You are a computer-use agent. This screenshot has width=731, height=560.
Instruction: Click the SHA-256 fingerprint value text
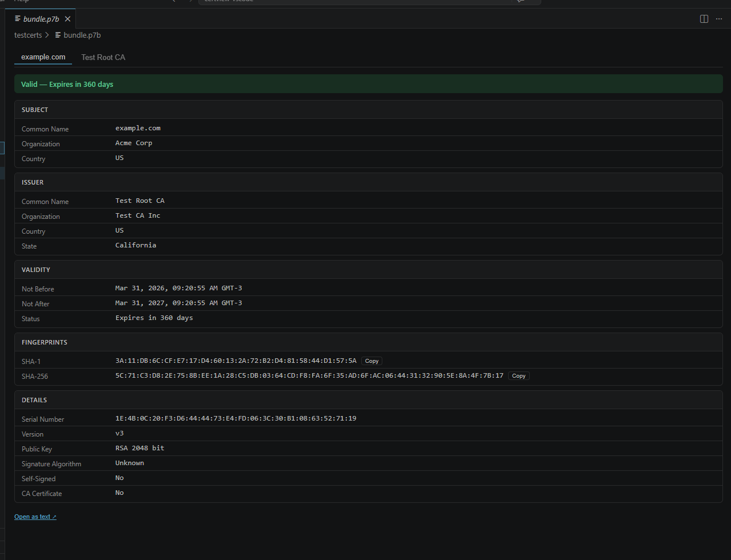pos(309,376)
